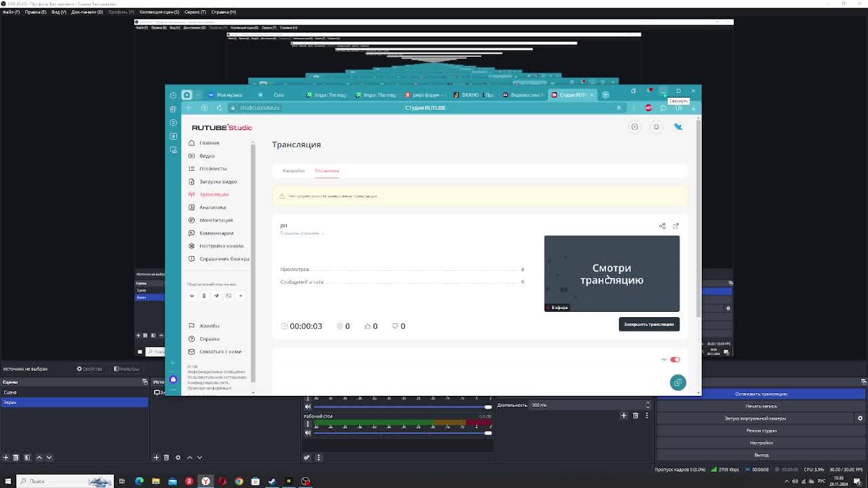Open the Файл menu in OBS
Viewport: 868px width, 488px height.
11,12
